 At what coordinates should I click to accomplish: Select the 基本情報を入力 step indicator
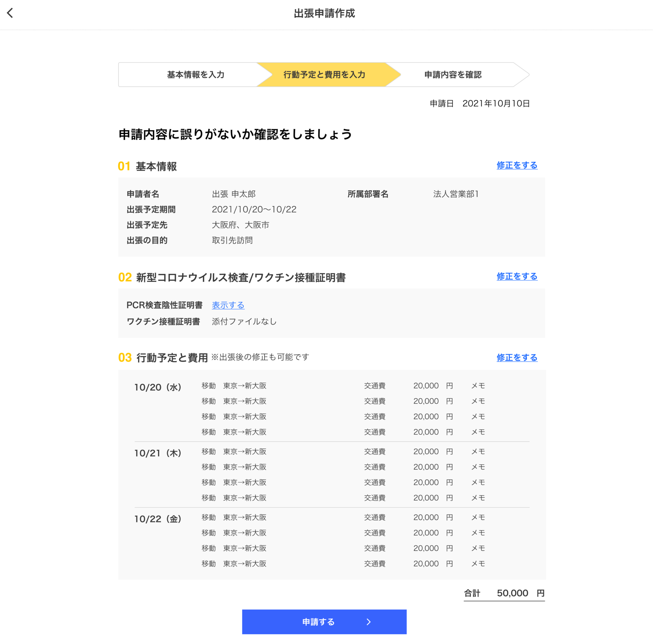(x=195, y=74)
